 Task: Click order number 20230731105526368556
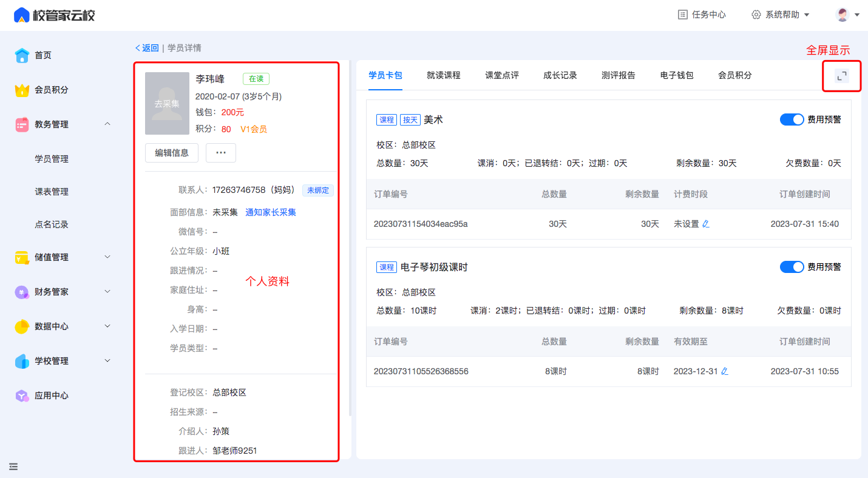click(x=421, y=371)
